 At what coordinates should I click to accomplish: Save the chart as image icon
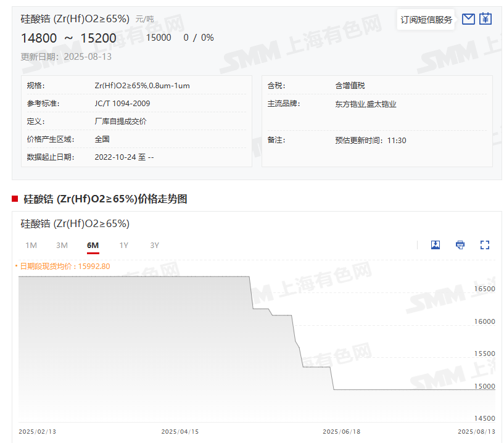pos(436,245)
